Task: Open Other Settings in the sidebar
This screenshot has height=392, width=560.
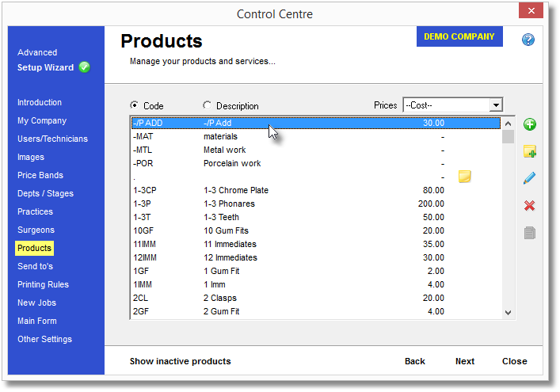Action: click(44, 339)
